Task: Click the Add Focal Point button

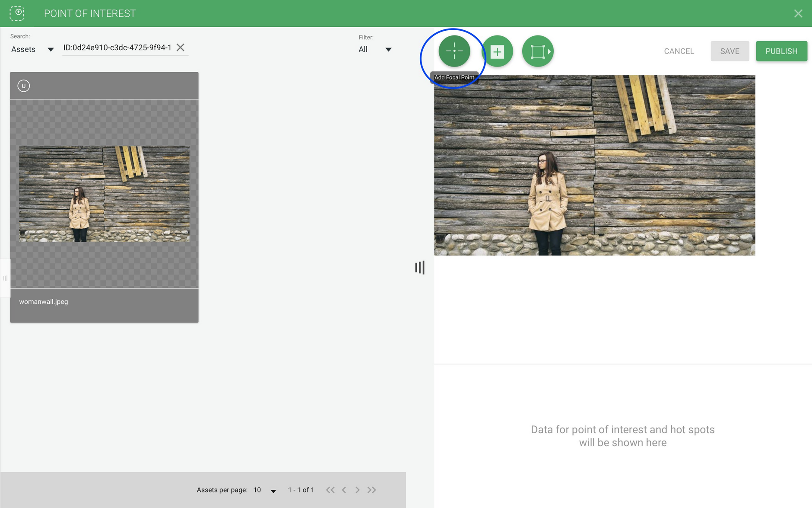Action: coord(454,51)
